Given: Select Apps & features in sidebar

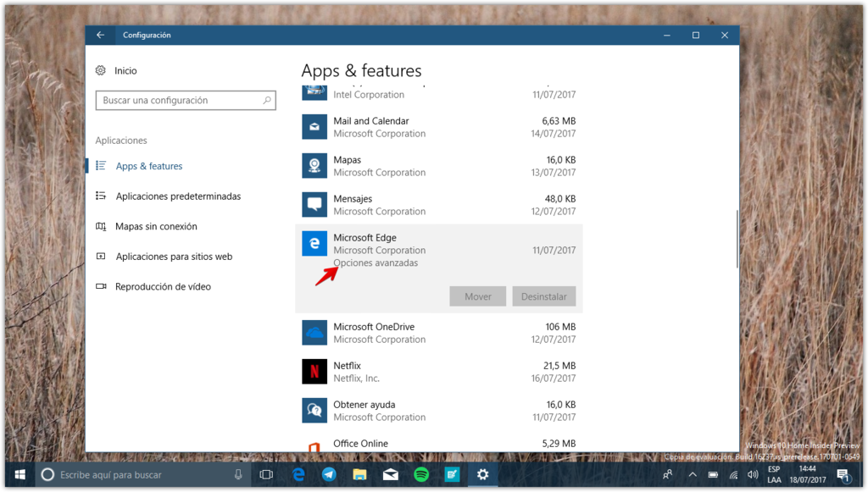Looking at the screenshot, I should (149, 167).
